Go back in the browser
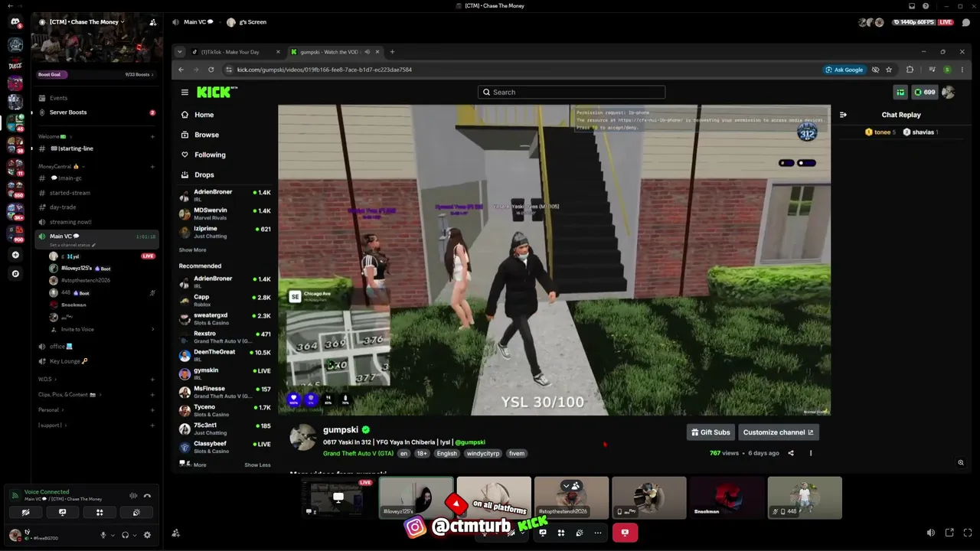 coord(181,70)
